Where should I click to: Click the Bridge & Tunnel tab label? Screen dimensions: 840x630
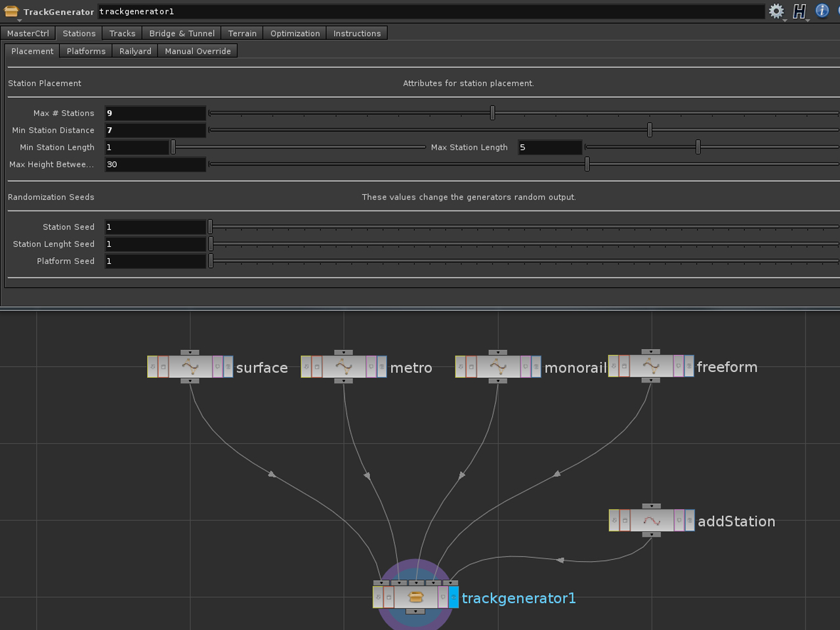point(182,33)
